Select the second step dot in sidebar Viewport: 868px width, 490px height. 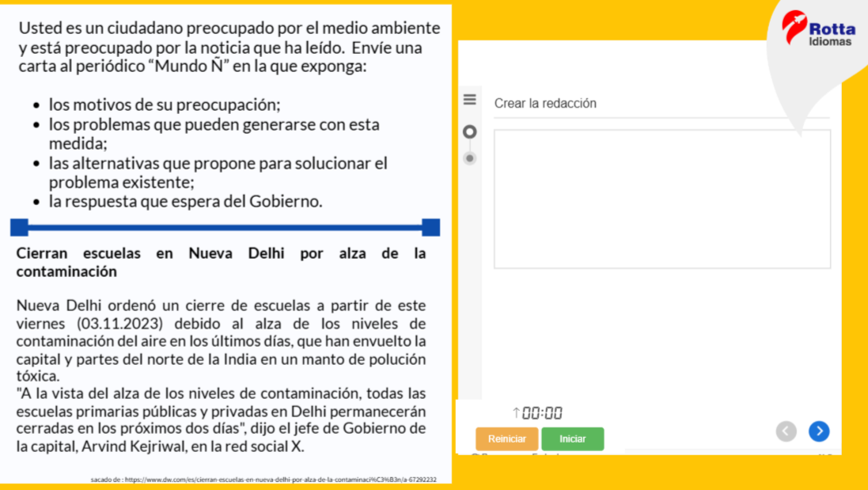coord(470,158)
